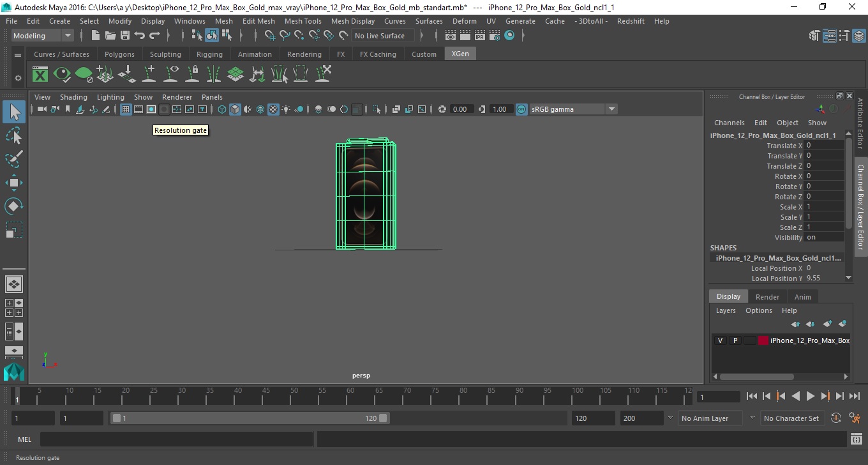The height and width of the screenshot is (465, 868).
Task: Toggle textured display in viewport
Action: pyautogui.click(x=273, y=109)
